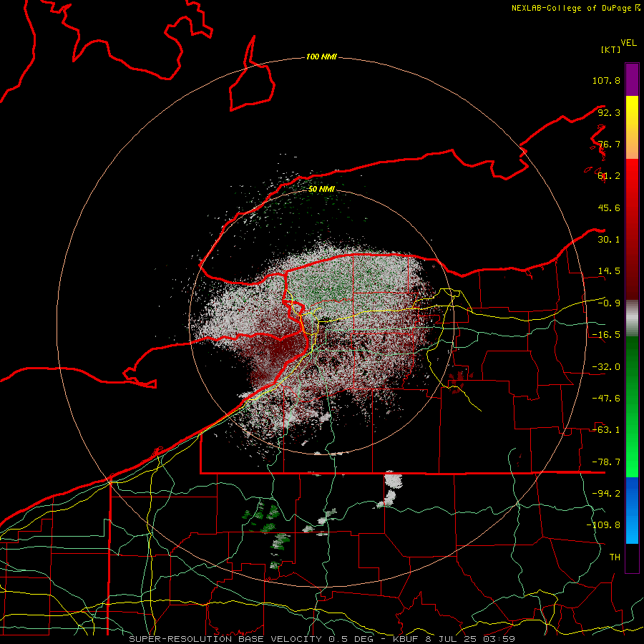Click the 100 NMI range ring label
The height and width of the screenshot is (644, 644).
(x=321, y=57)
